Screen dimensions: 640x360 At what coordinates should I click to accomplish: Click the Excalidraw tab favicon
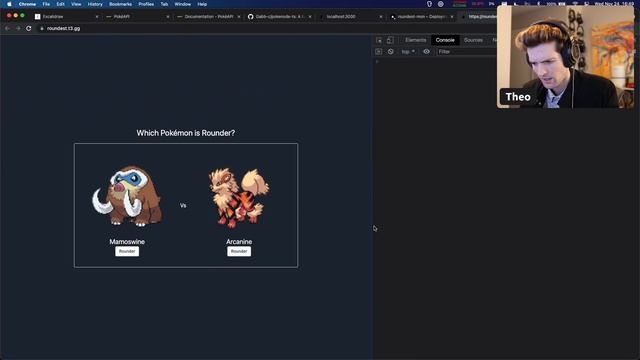[38, 17]
